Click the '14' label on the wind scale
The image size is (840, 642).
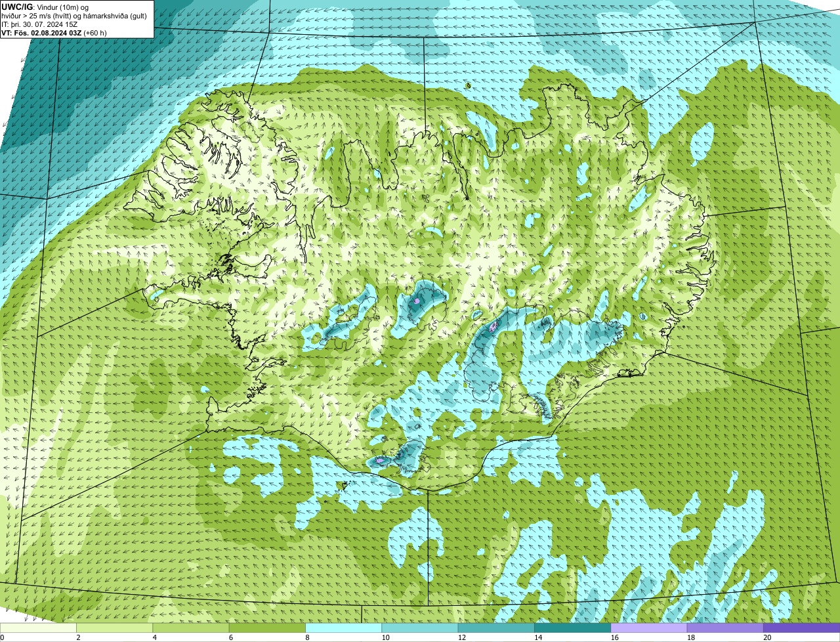pos(537,637)
